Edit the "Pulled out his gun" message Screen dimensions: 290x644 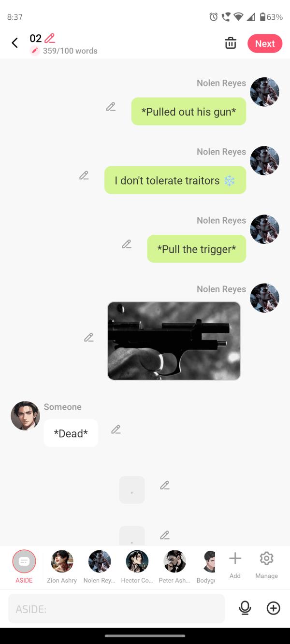[111, 107]
